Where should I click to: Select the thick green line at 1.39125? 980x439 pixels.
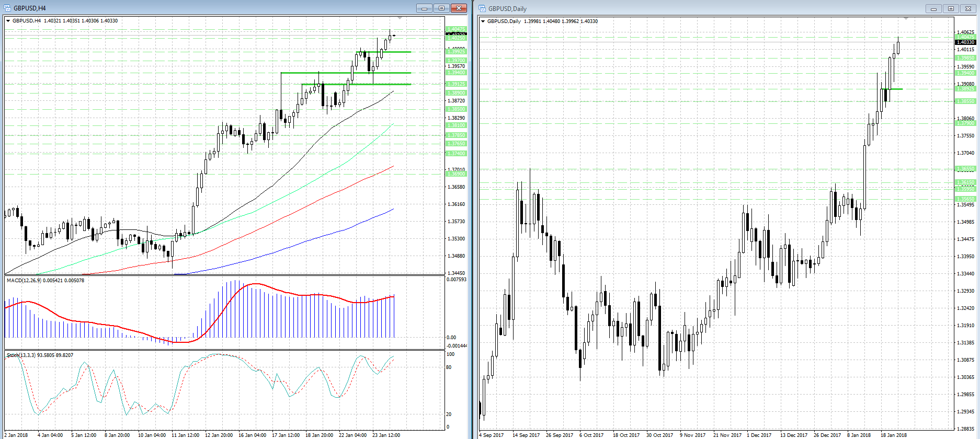tap(356, 84)
